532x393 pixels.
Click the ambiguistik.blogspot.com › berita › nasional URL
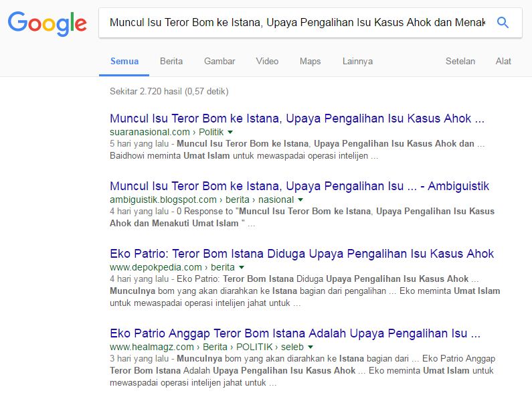[201, 200]
